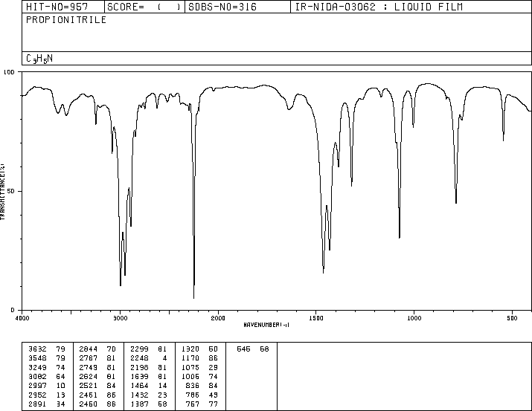The width and height of the screenshot is (532, 411).
Task: Click the TRANSMITTANCE axis title
Action: pyautogui.click(x=2, y=192)
